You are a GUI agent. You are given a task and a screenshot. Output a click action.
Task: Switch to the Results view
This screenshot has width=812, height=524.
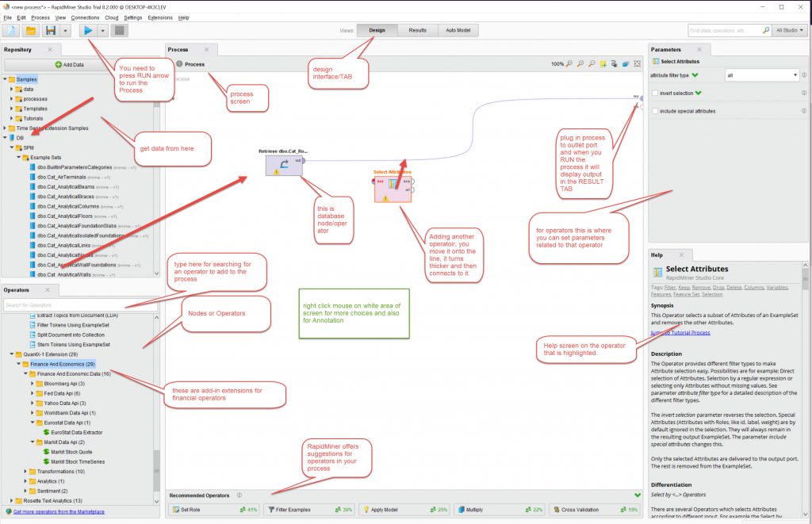(417, 30)
